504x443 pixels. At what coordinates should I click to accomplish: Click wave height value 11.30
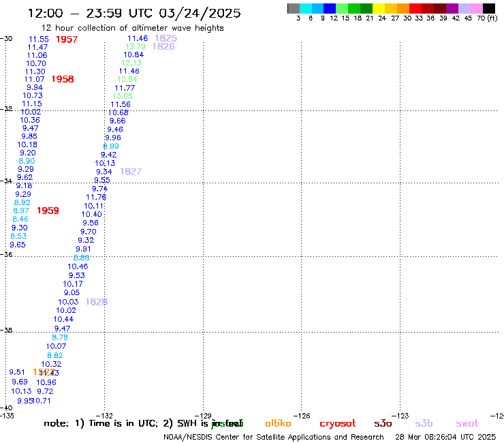coord(35,72)
